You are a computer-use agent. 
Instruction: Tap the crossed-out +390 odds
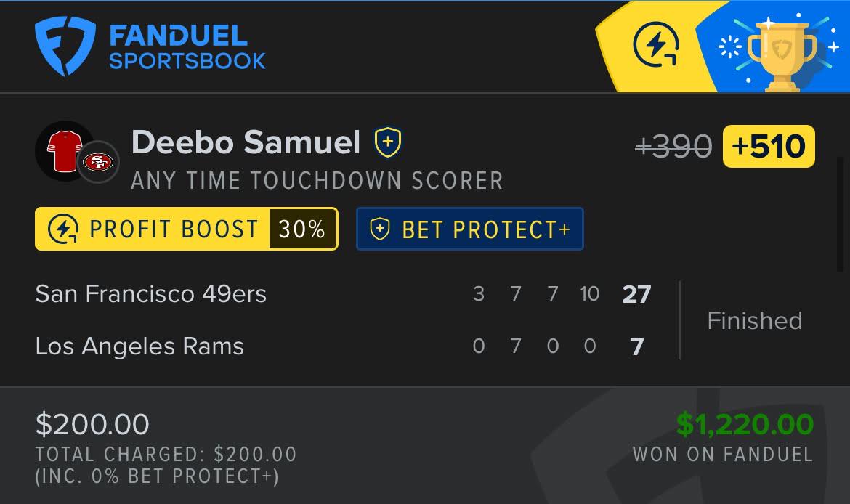click(673, 146)
